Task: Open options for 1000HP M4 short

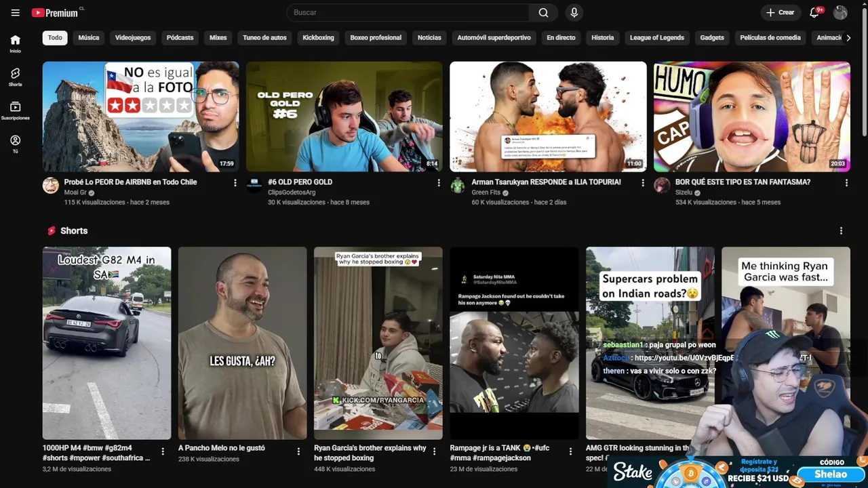Action: click(x=163, y=451)
